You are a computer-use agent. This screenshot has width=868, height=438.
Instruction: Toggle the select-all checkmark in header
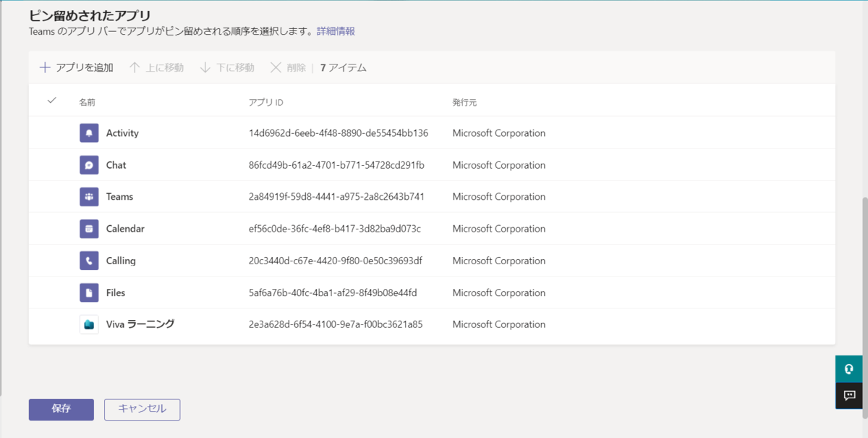pyautogui.click(x=51, y=101)
